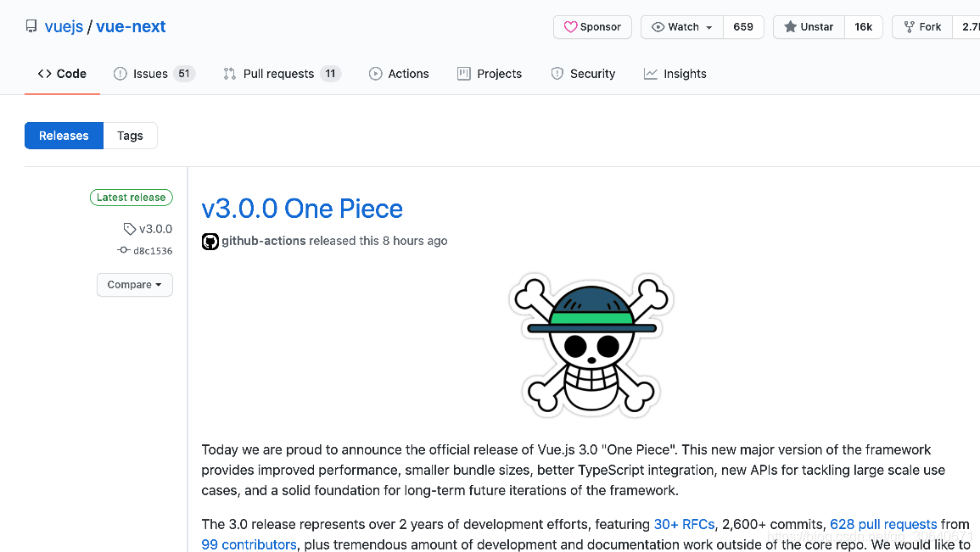View the 16k stargazers count
This screenshot has height=552, width=980.
coord(863,27)
